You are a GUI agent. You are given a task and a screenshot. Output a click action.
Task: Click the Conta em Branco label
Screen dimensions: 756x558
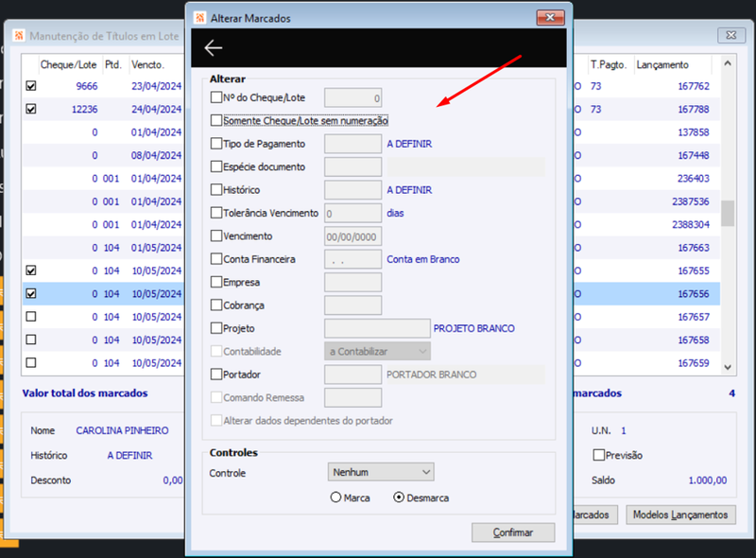point(422,259)
